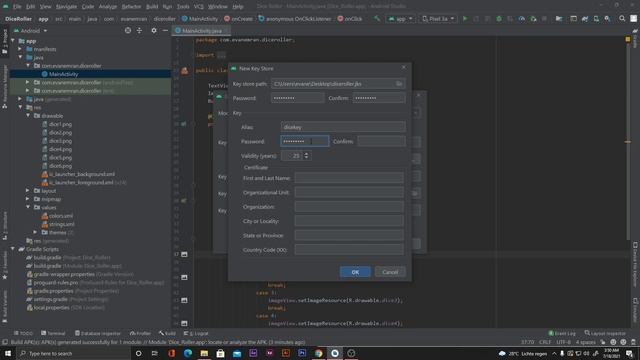Image resolution: width=640 pixels, height=360 pixels.
Task: Click the Country Code field
Action: (x=349, y=249)
